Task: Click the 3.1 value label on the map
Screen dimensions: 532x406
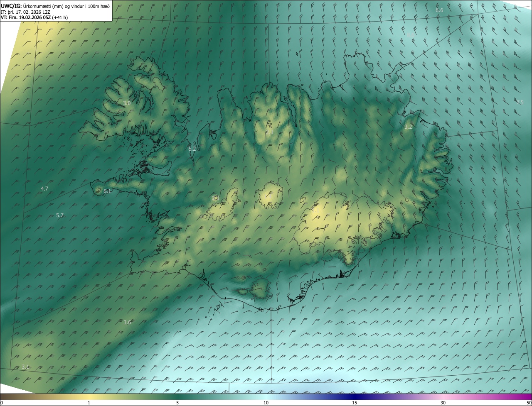Action: (25, 367)
